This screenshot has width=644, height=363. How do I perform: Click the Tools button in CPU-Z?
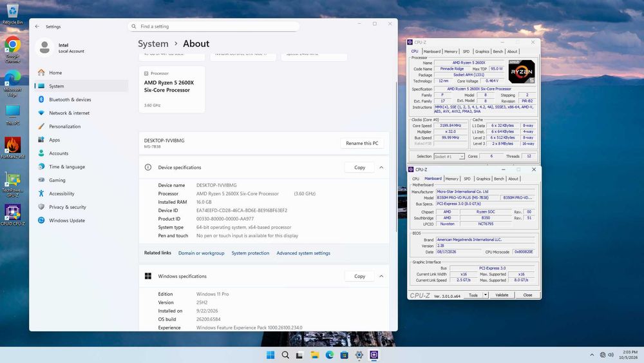tap(473, 295)
